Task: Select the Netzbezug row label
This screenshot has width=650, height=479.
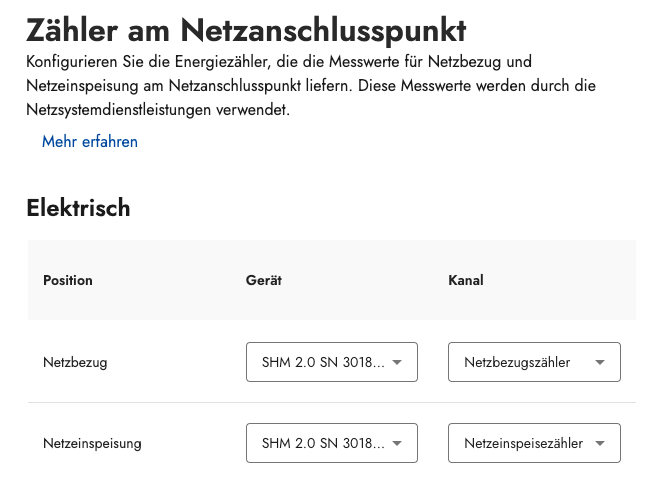Action: click(75, 362)
